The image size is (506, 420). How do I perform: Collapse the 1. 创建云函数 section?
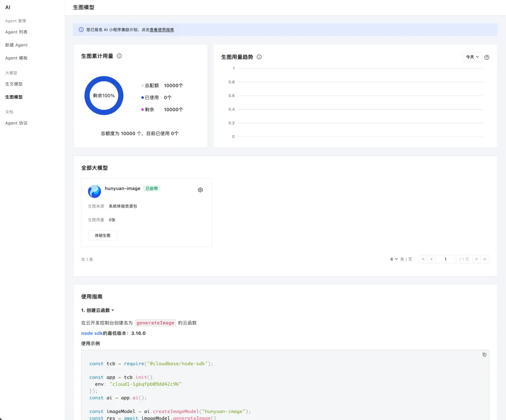pos(98,310)
